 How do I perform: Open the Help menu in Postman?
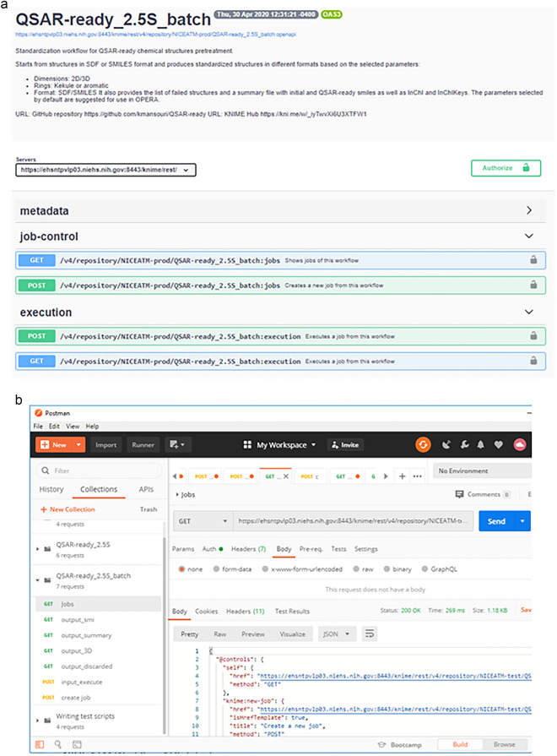[x=92, y=427]
